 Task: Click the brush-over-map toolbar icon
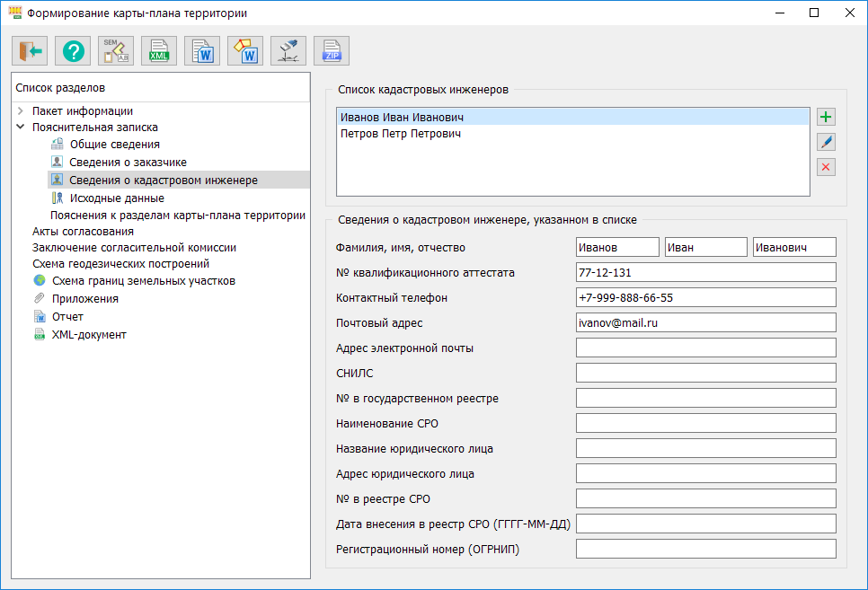tap(288, 51)
